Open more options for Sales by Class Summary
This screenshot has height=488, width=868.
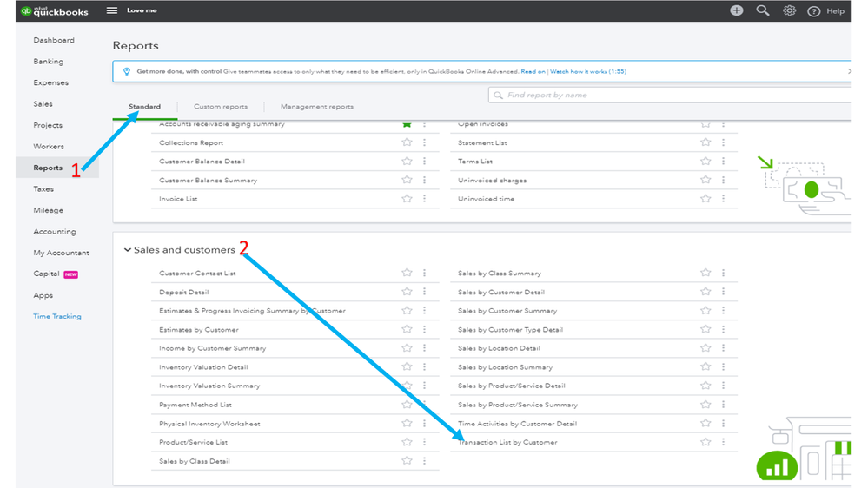723,273
